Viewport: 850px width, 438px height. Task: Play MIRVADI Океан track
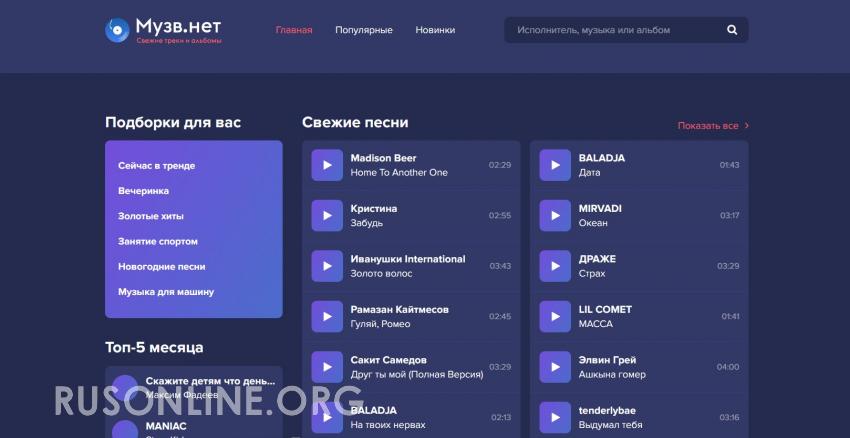[x=555, y=215]
